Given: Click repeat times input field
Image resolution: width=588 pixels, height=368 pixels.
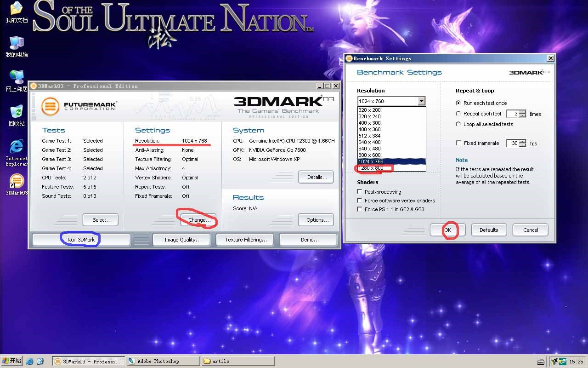Looking at the screenshot, I should (x=513, y=114).
